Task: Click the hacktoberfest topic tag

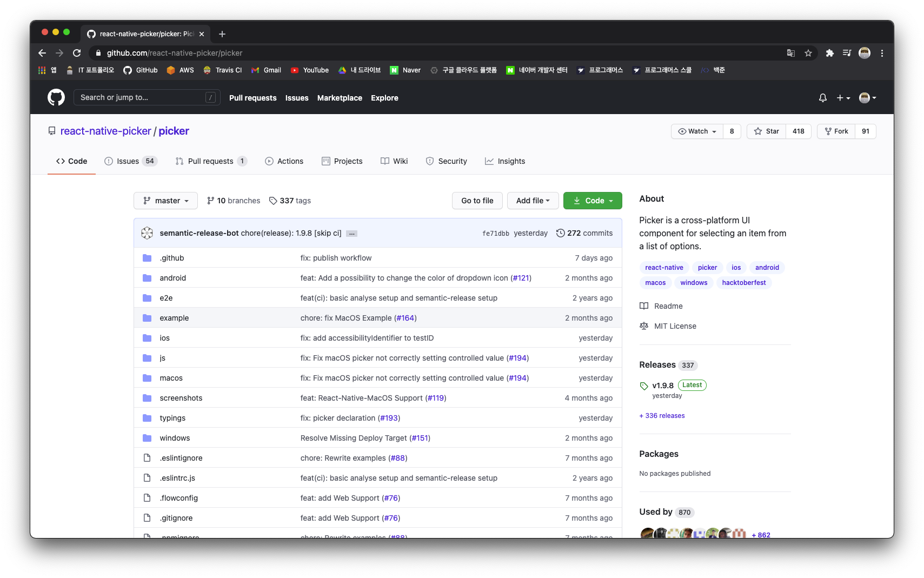Action: pyautogui.click(x=744, y=283)
